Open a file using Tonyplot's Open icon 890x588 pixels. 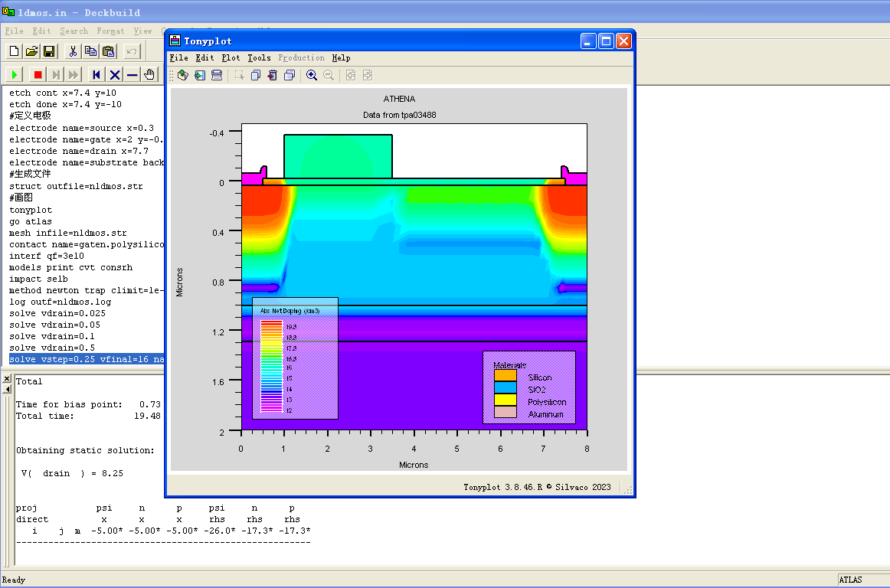click(x=182, y=75)
